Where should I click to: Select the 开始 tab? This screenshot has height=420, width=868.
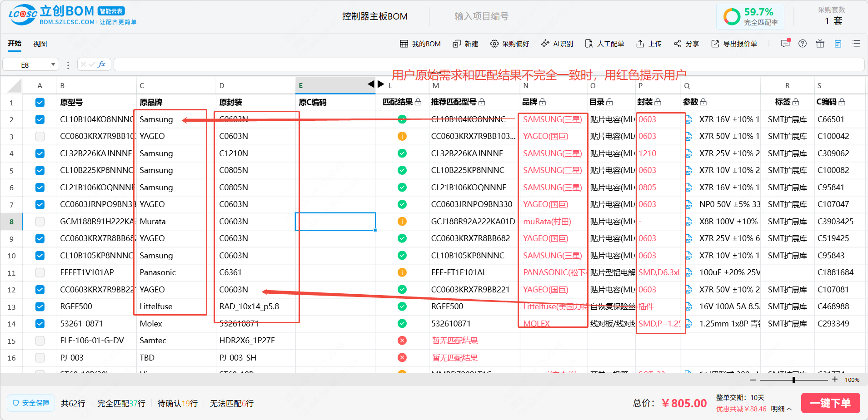click(15, 44)
